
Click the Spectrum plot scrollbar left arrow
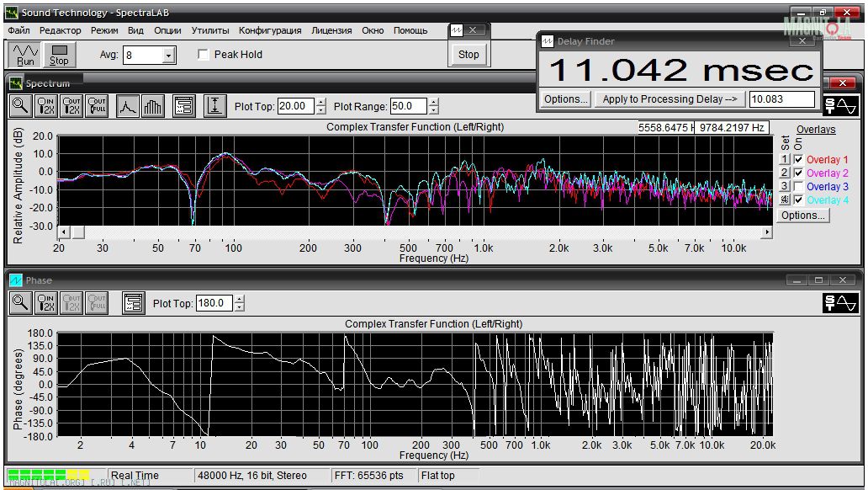tap(64, 232)
